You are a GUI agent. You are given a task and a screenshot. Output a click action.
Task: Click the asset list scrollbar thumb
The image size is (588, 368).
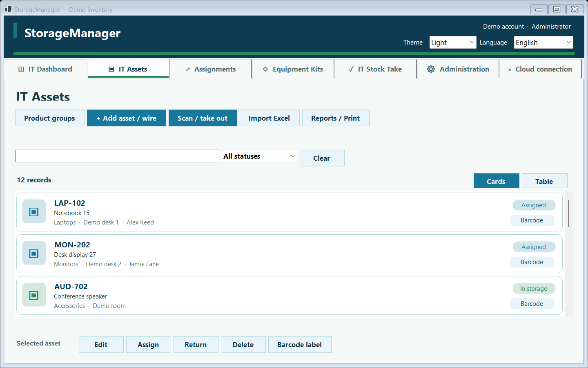pyautogui.click(x=568, y=213)
